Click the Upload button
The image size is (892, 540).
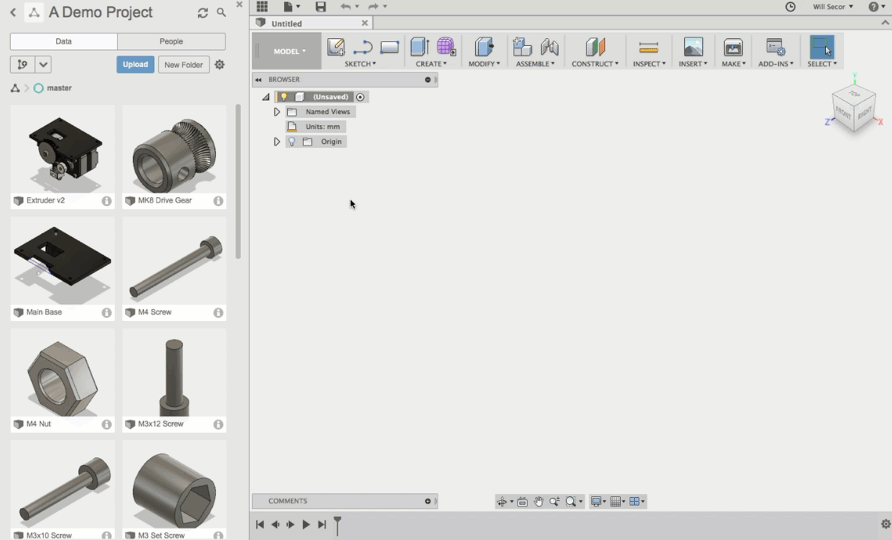point(135,65)
